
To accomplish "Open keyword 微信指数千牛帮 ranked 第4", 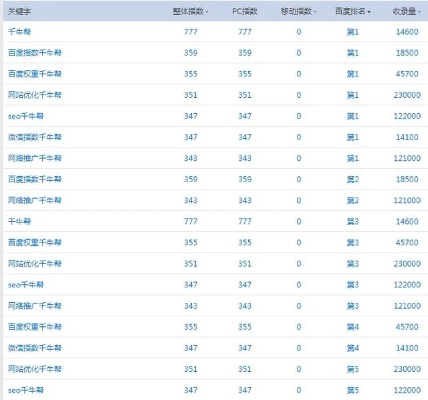I will point(35,348).
